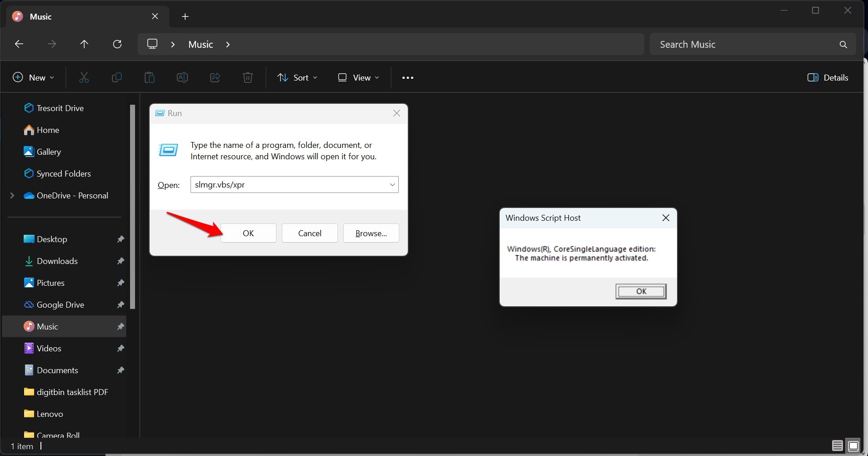Click the search magnifier icon
Screen dimensions: 868x456
tap(843, 45)
